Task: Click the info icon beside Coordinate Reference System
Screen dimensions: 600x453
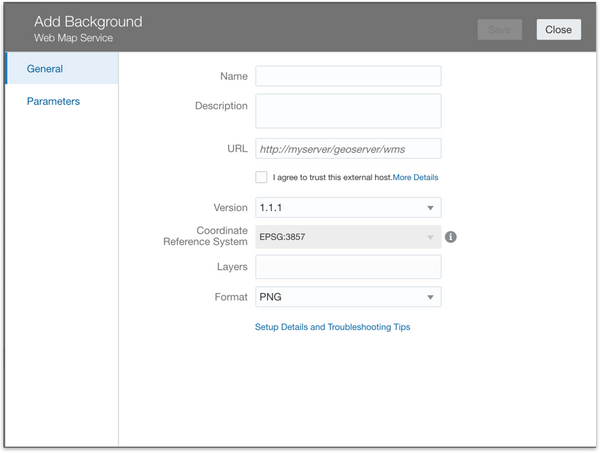Action: pos(451,237)
